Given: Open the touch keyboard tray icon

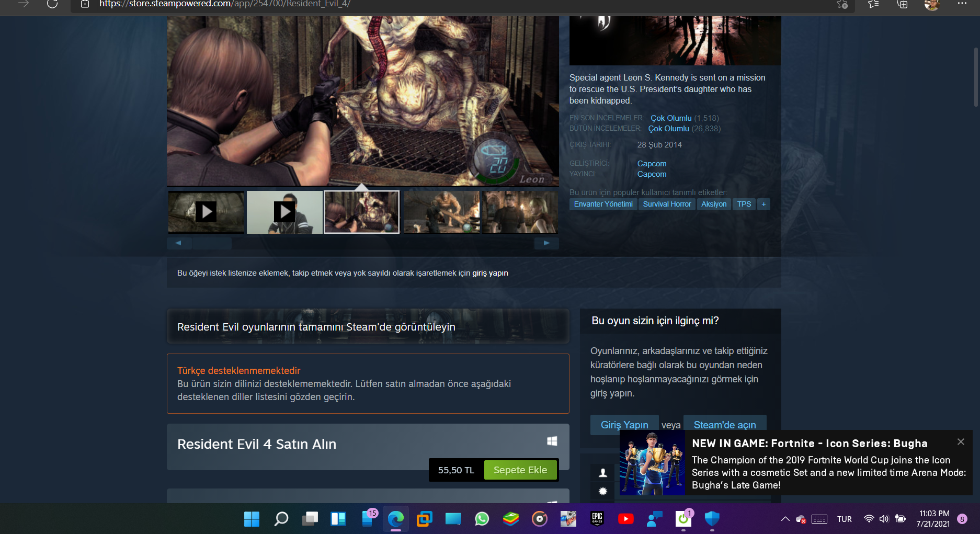Looking at the screenshot, I should pyautogui.click(x=819, y=519).
